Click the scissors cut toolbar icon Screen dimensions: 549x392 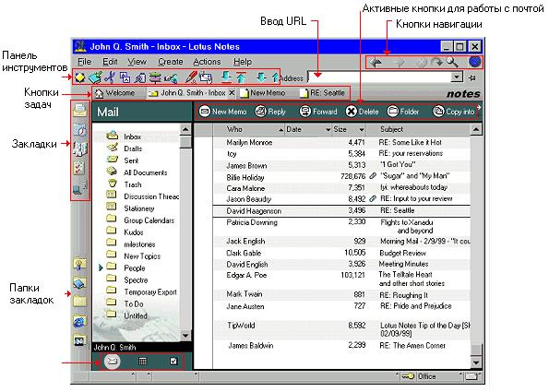[x=110, y=77]
